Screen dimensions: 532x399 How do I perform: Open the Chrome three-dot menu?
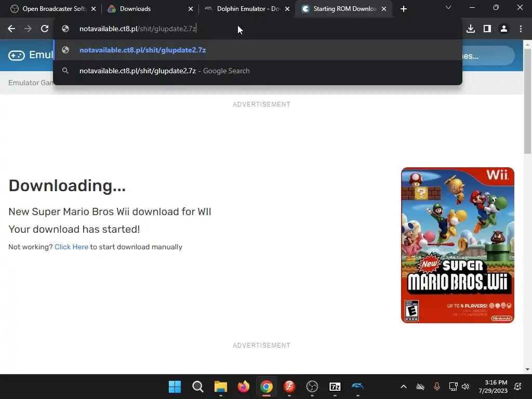coord(521,29)
